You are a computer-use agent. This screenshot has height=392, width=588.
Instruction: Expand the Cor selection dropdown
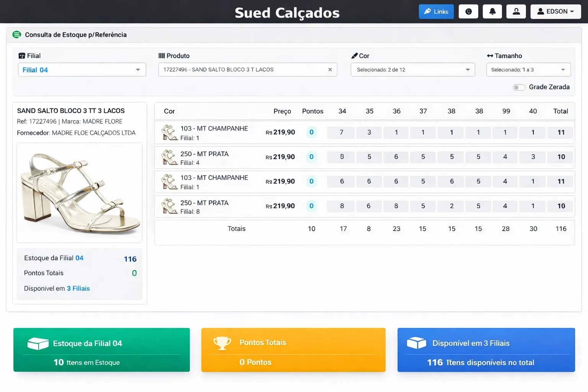(412, 70)
